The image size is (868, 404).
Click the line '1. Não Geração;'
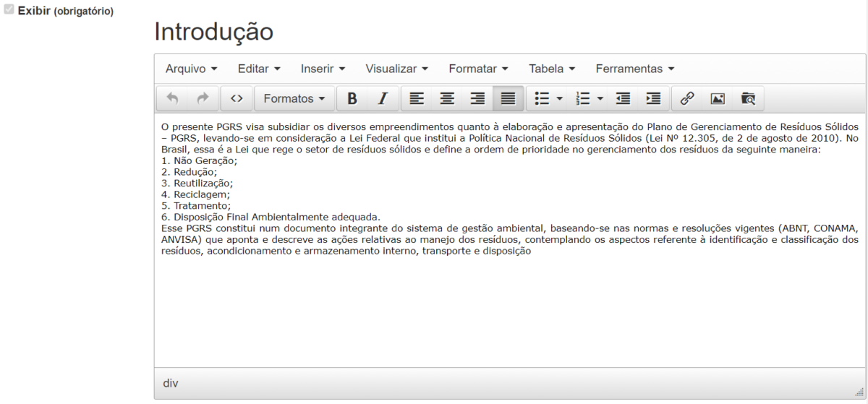coord(200,160)
